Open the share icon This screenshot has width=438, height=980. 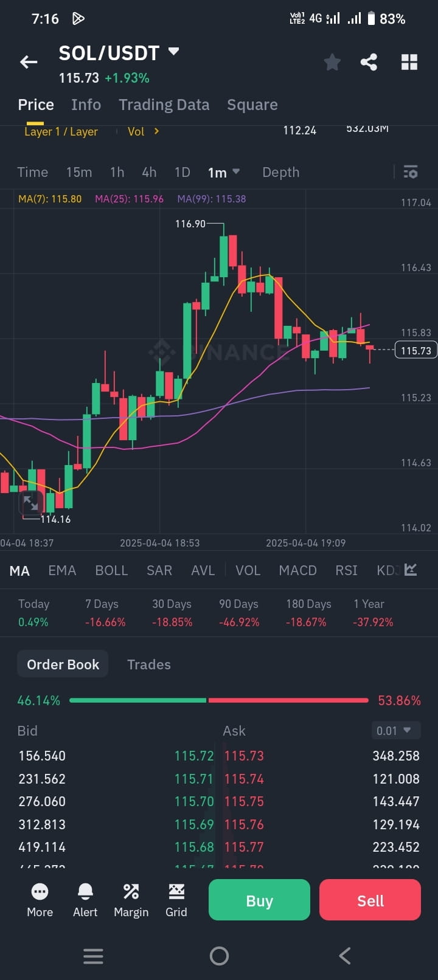369,62
